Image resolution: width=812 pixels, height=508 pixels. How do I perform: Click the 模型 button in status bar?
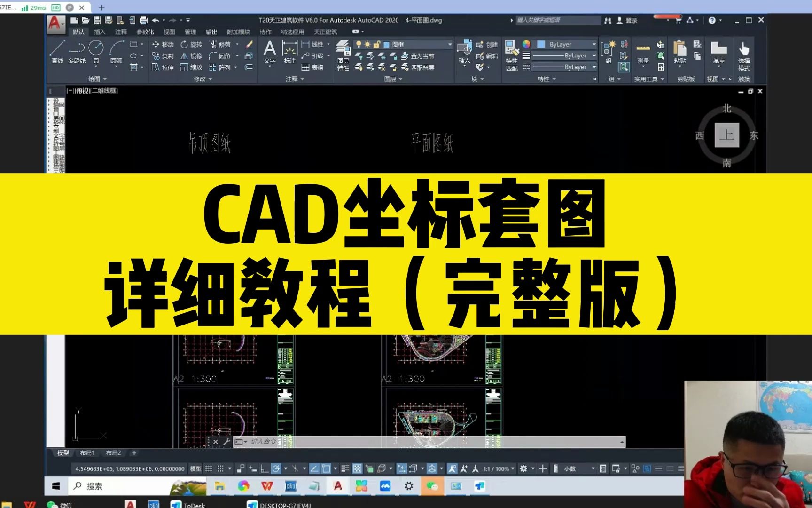(195, 468)
